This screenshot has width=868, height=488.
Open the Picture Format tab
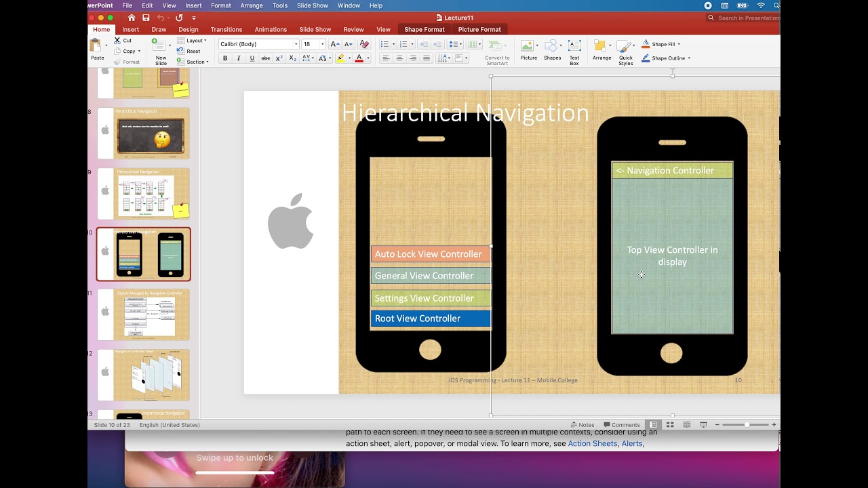coord(479,30)
